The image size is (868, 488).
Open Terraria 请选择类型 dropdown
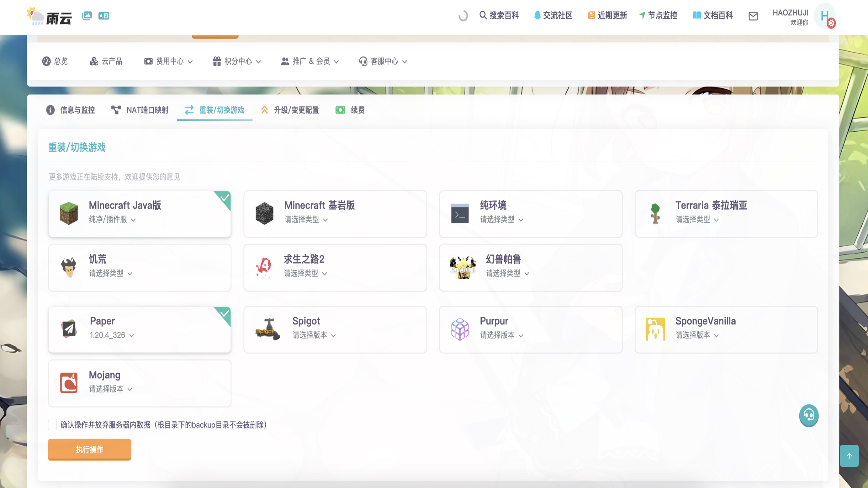(x=697, y=220)
